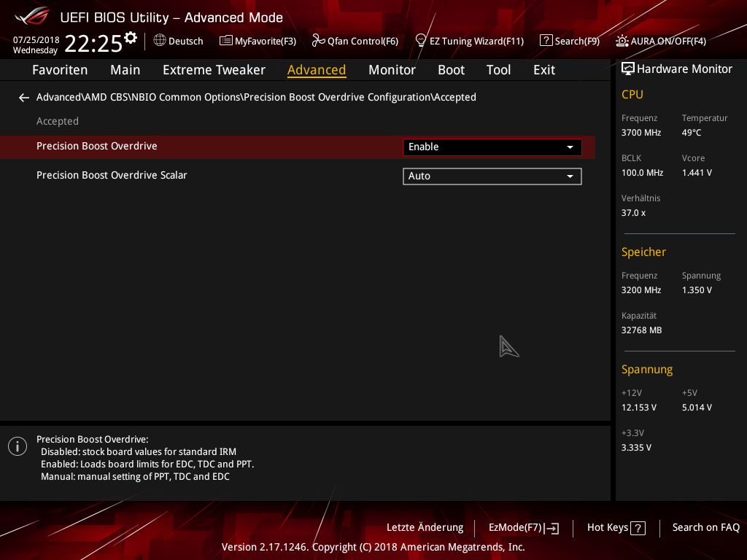Switch to the Main tab

125,70
